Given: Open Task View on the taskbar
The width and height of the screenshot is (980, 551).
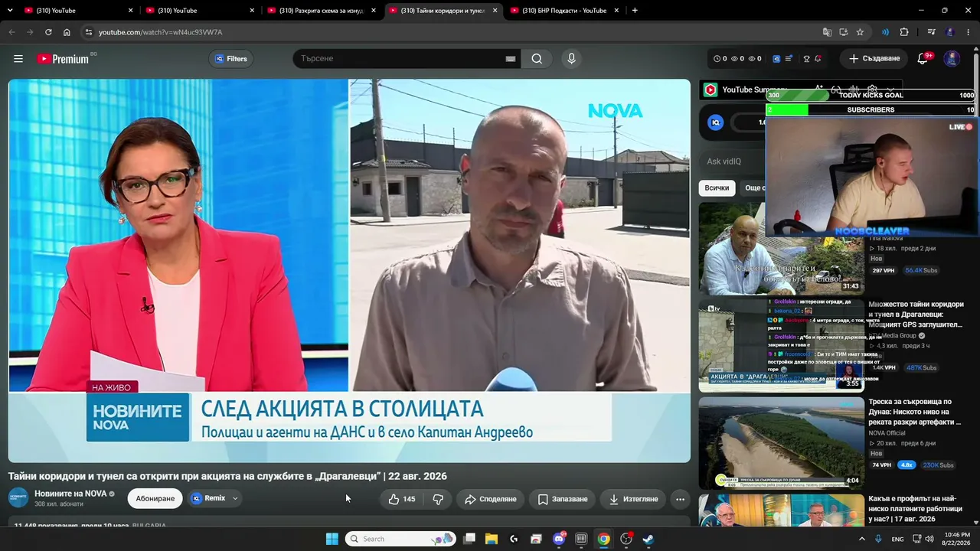Looking at the screenshot, I should pyautogui.click(x=469, y=539).
